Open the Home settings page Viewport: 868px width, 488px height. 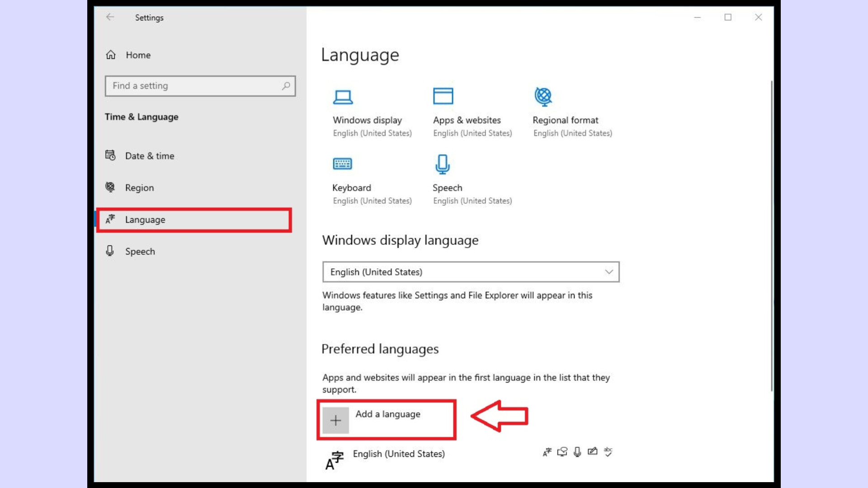138,55
